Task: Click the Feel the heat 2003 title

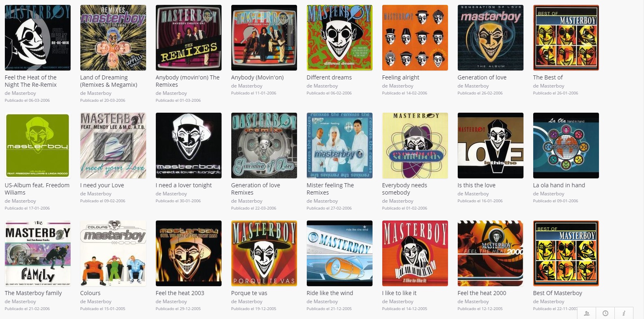Action: (x=180, y=293)
